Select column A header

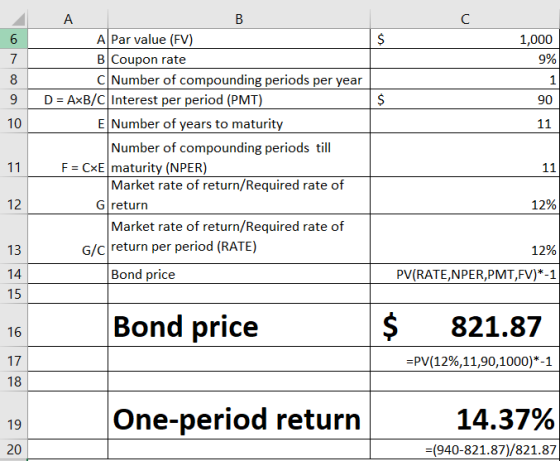coord(68,19)
